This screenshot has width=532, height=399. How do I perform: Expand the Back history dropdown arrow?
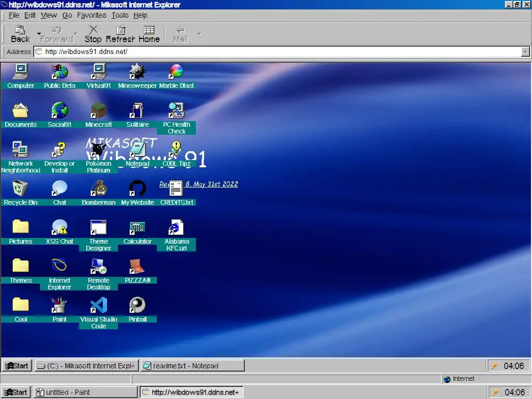pos(39,34)
